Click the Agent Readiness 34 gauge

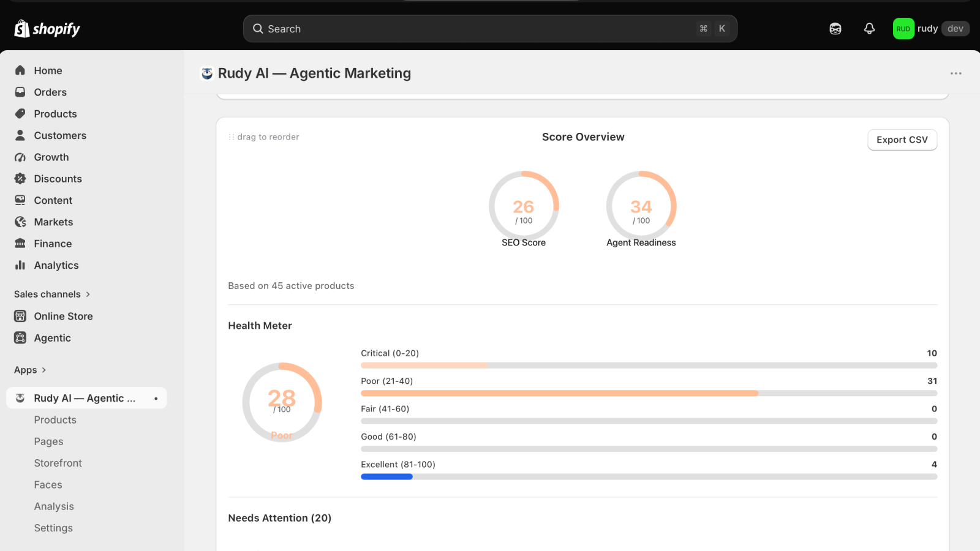pyautogui.click(x=641, y=206)
